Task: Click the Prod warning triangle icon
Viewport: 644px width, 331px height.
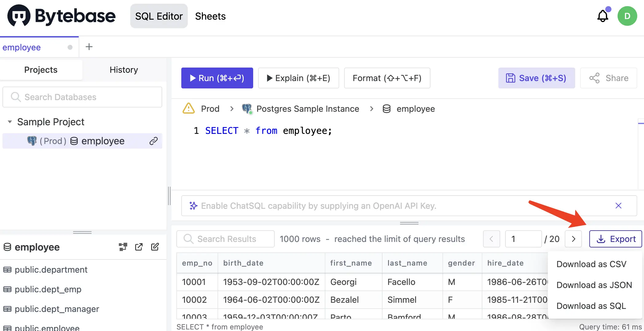Action: point(189,108)
